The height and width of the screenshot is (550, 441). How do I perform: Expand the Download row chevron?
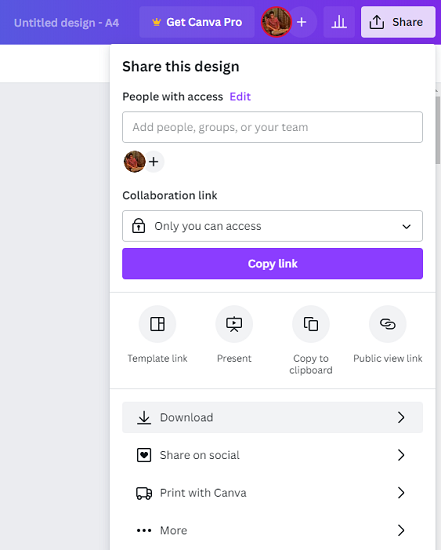point(401,417)
